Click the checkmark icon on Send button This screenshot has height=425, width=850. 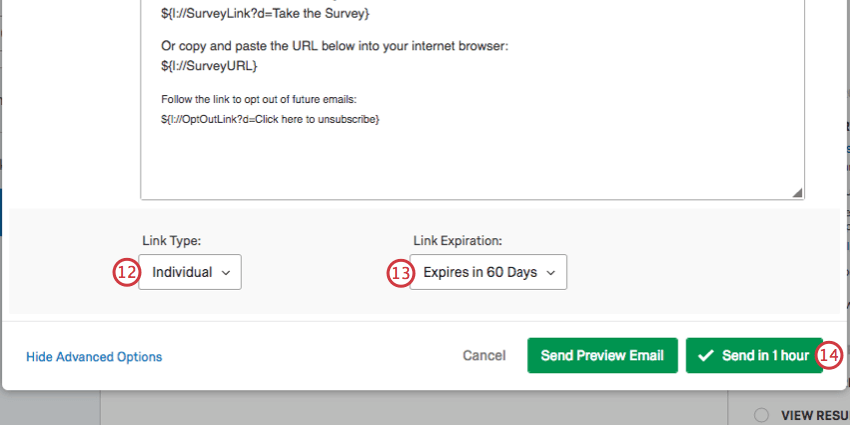(706, 356)
